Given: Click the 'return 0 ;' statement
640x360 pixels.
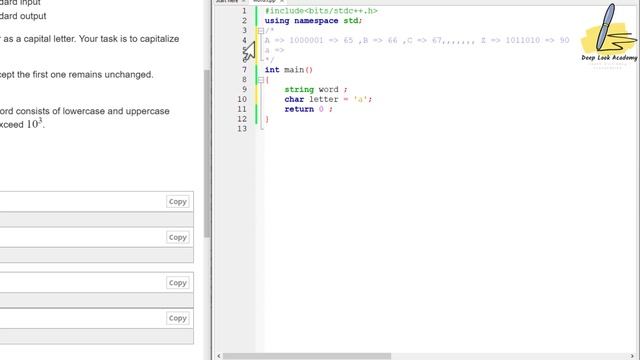Looking at the screenshot, I should point(308,109).
